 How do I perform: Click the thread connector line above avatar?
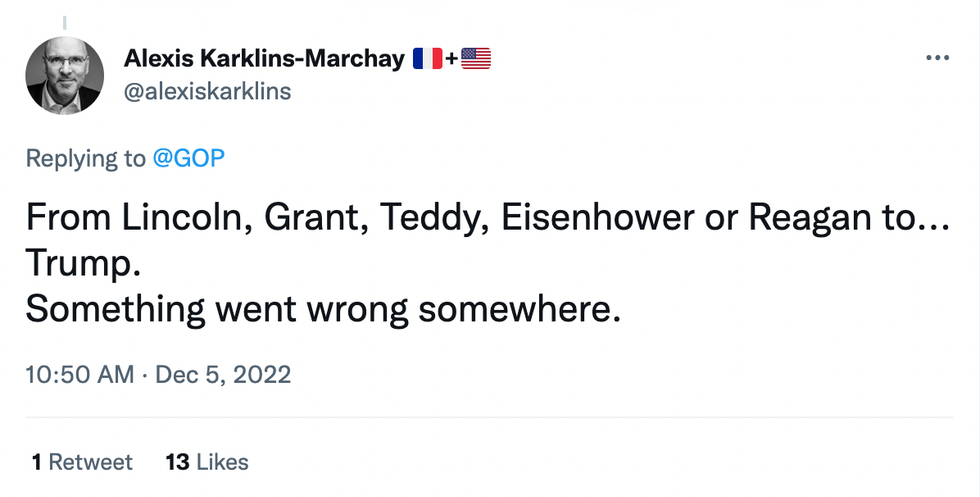(64, 20)
